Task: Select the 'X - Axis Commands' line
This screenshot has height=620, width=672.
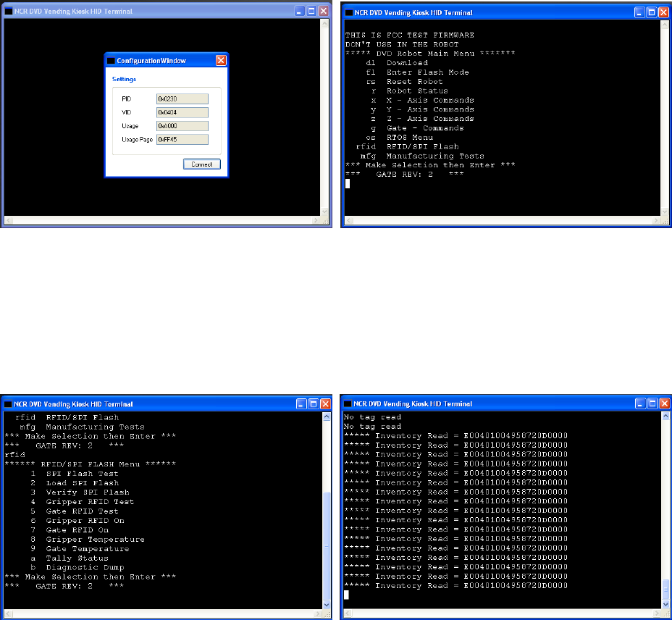Action: coord(423,101)
